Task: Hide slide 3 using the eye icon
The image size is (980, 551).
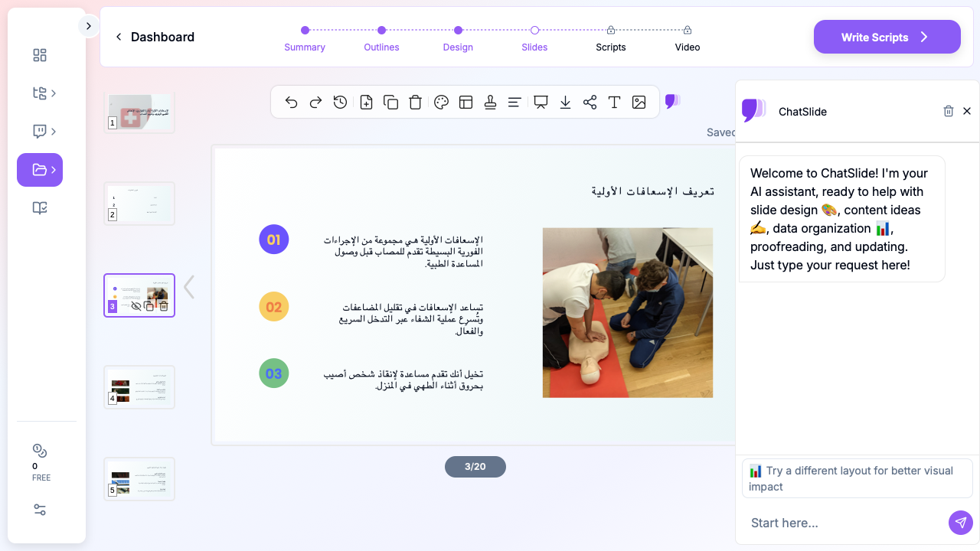Action: coord(136,306)
